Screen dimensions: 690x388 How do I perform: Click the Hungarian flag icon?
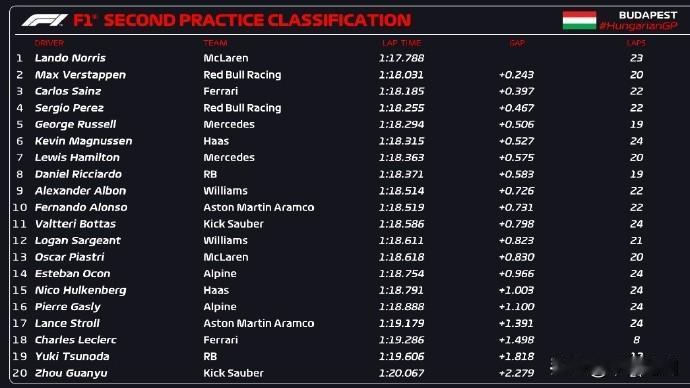pyautogui.click(x=579, y=20)
